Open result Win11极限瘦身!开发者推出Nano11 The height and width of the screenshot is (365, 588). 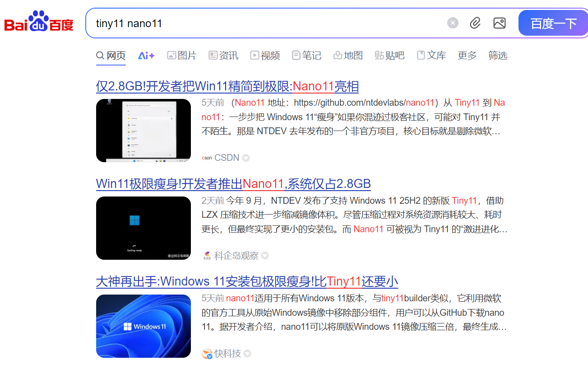pyautogui.click(x=233, y=184)
